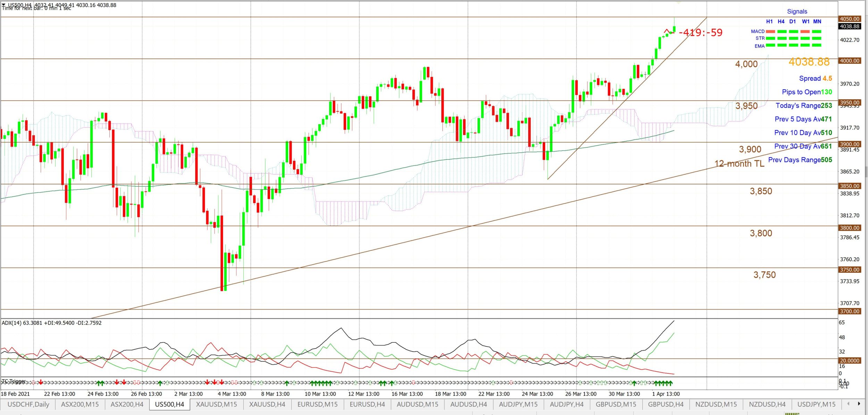
Task: Click the 'Pips to Open130' text
Action: click(x=807, y=92)
